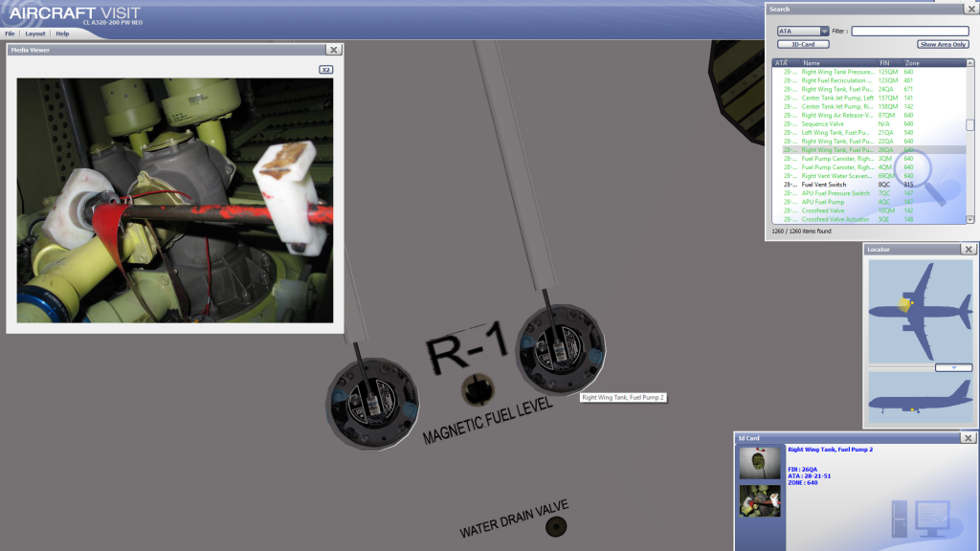Click the 'ATA : 28-21-51' text in Id Card
Screen dimensions: 980x551
(810, 476)
